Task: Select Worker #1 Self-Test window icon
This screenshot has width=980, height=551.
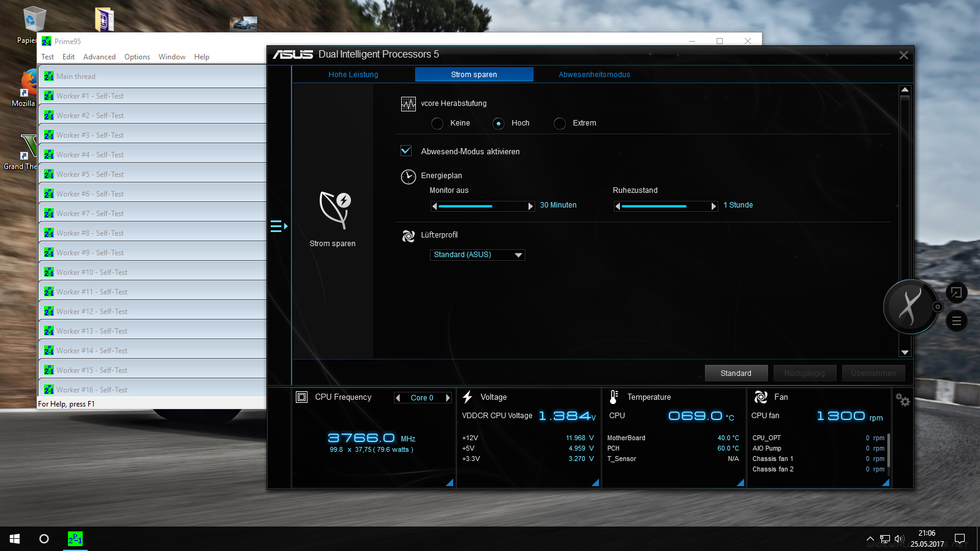Action: click(49, 96)
